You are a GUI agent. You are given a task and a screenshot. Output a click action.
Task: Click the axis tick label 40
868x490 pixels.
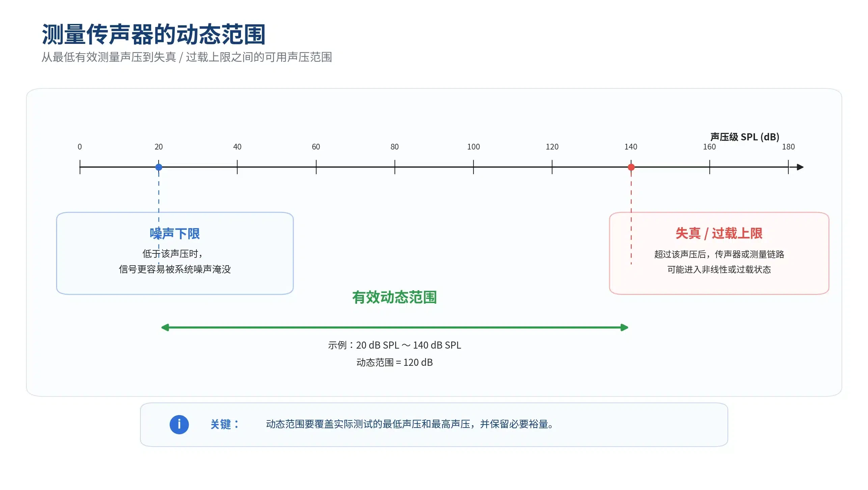(237, 147)
